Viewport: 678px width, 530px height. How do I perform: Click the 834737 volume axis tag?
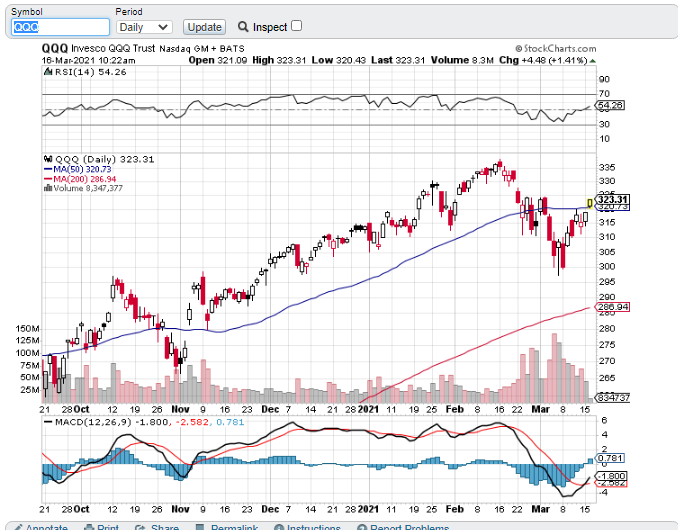click(x=612, y=397)
